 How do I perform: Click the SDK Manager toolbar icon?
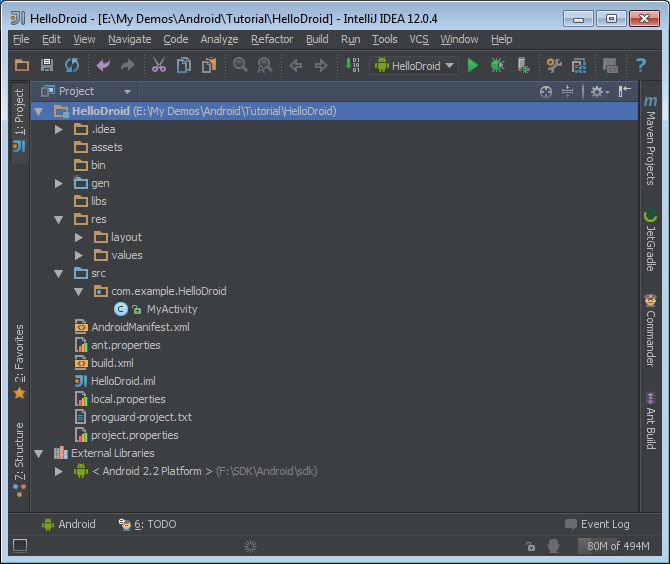610,66
